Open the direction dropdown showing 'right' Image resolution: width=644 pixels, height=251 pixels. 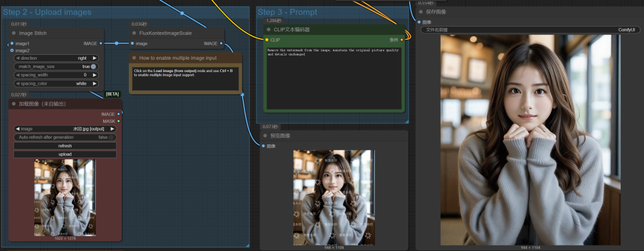point(56,58)
